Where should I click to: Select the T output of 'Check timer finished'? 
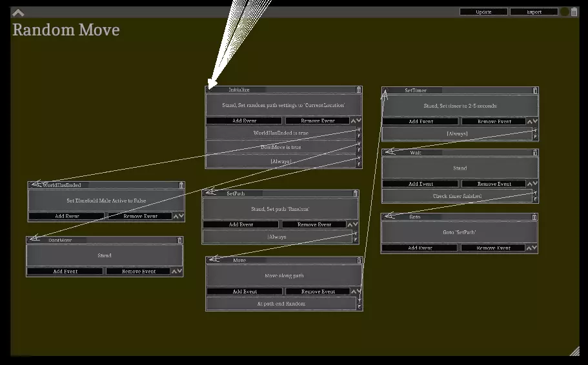pyautogui.click(x=535, y=193)
